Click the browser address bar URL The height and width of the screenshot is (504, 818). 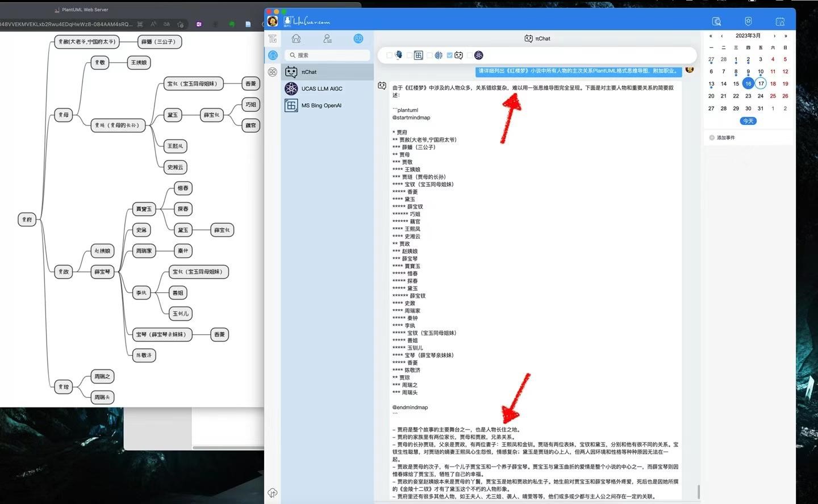tap(65, 24)
